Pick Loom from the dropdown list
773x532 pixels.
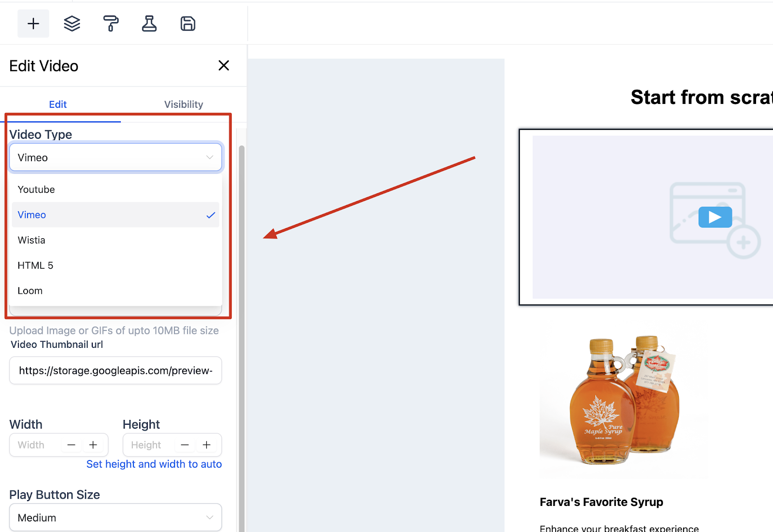115,290
